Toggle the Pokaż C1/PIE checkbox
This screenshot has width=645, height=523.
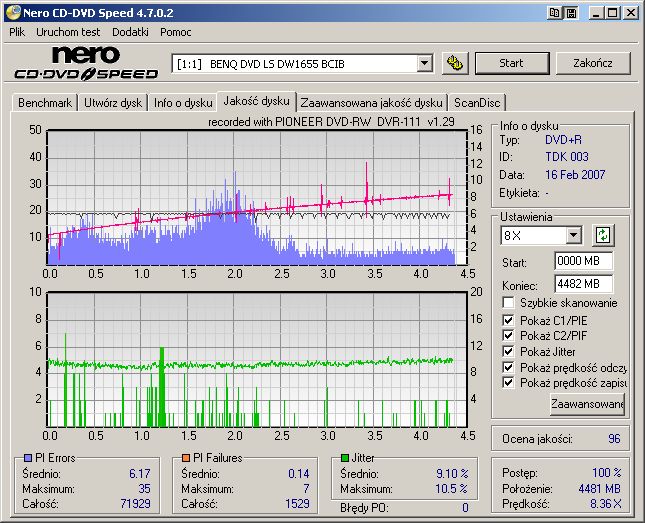click(x=508, y=320)
